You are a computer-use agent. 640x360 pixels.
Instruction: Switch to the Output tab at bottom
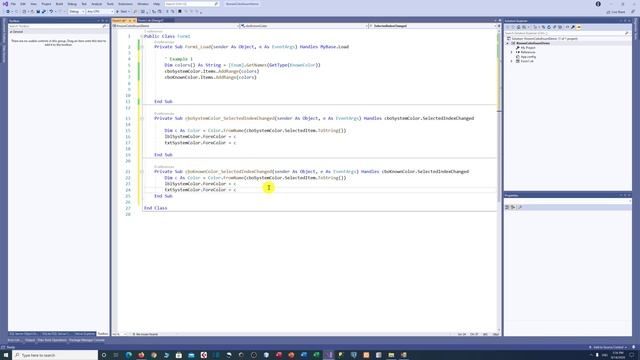click(x=30, y=340)
